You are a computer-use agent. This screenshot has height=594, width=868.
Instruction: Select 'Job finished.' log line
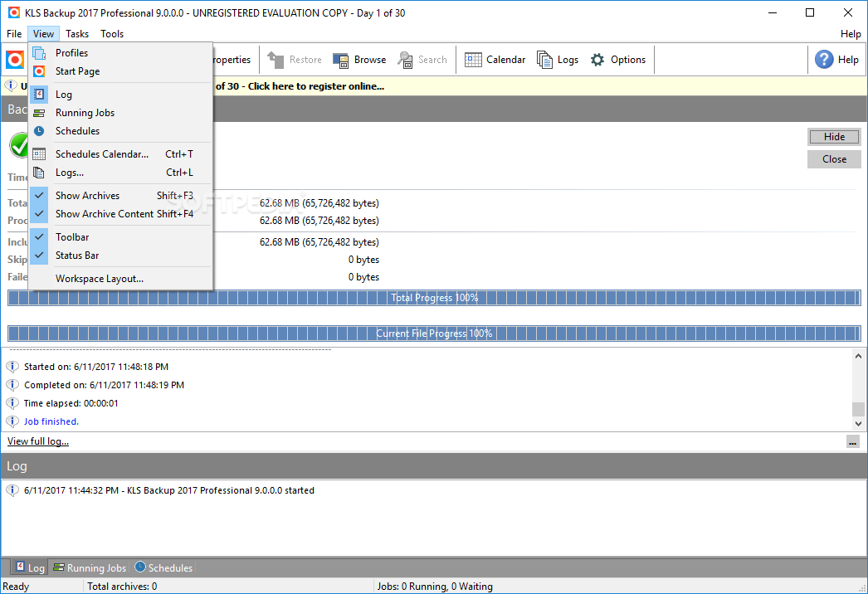coord(51,421)
